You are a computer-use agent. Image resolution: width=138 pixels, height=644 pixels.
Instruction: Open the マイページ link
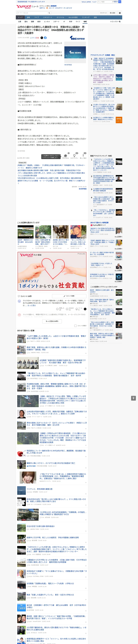[103, 13]
